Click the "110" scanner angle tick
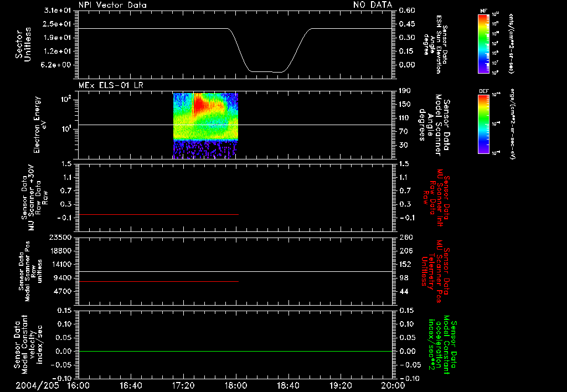Image resolution: width=567 pixels, height=392 pixels. [x=405, y=118]
